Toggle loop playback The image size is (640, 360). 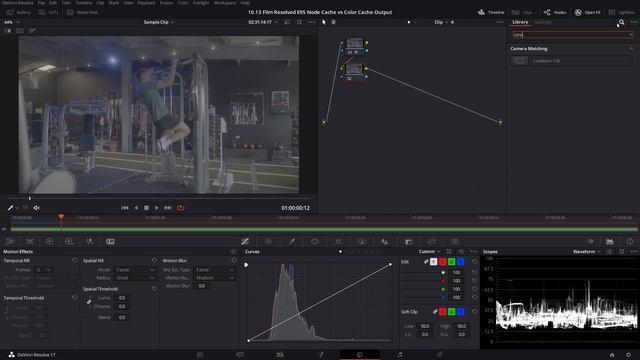[181, 208]
